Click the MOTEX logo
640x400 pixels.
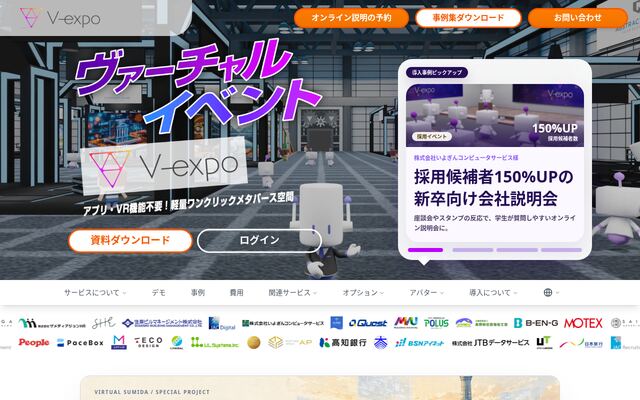pyautogui.click(x=583, y=323)
